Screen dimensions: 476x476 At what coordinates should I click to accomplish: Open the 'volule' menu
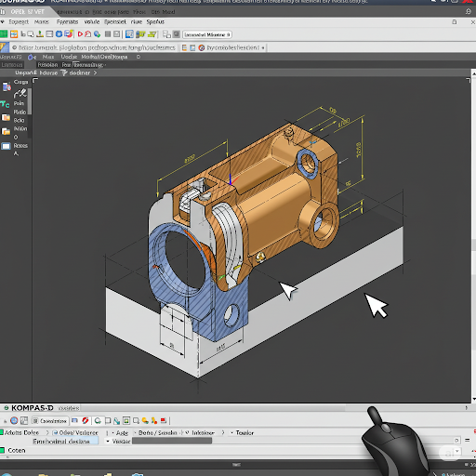(x=92, y=21)
